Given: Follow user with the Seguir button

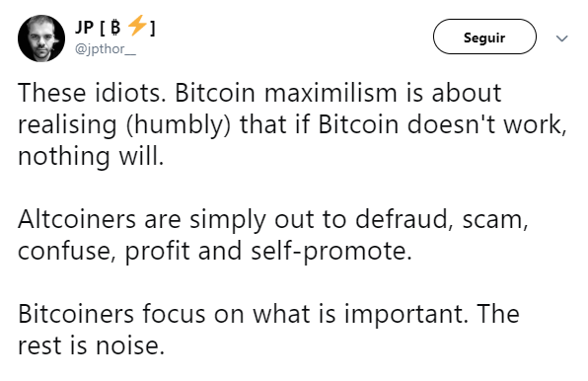Looking at the screenshot, I should click(484, 37).
